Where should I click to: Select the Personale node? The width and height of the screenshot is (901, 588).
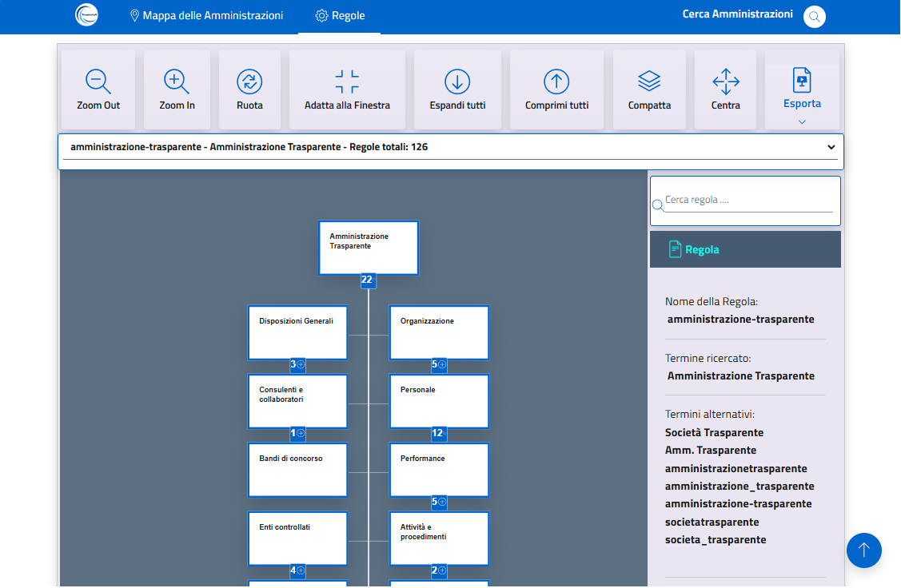point(439,401)
